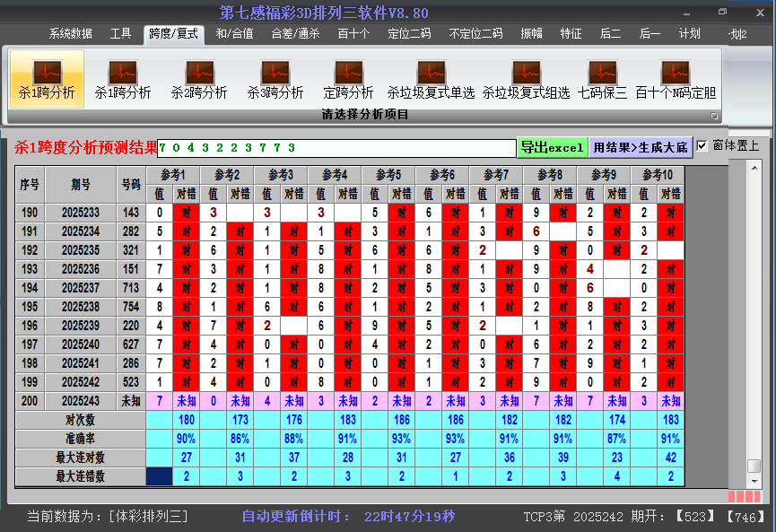Switch to the 系统数据 tab
776x532 pixels.
71,34
